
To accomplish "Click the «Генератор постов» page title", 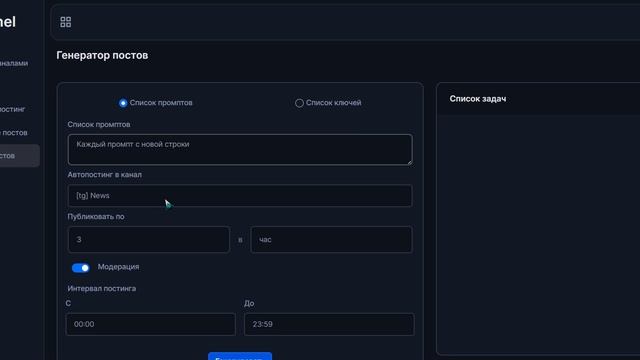I will pos(102,55).
